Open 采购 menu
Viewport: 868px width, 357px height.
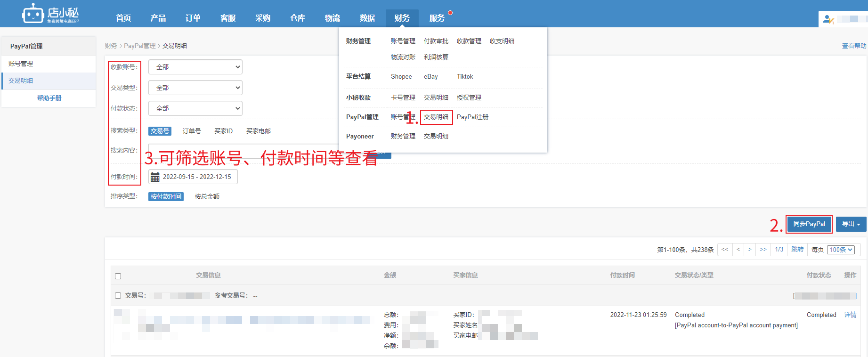coord(263,18)
